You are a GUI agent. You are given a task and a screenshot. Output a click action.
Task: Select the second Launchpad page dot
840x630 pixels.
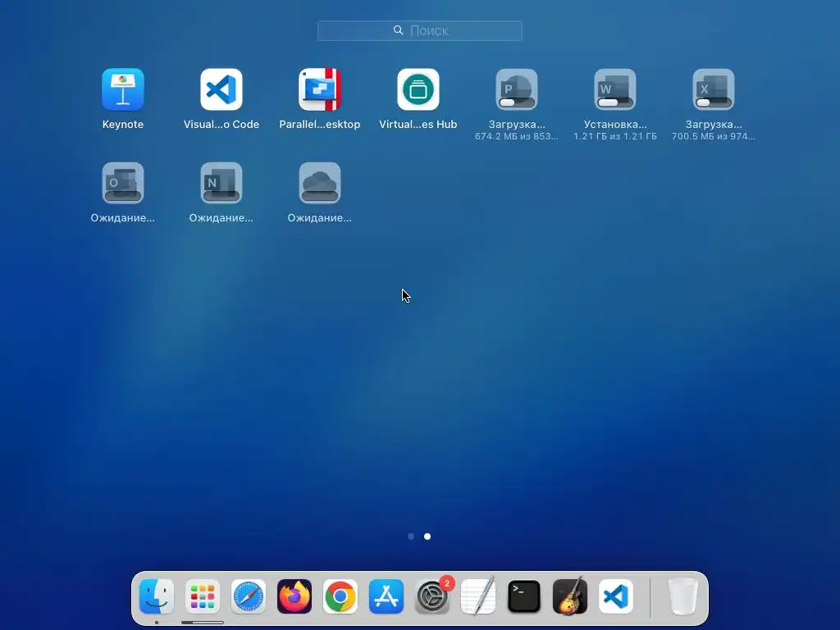[427, 536]
